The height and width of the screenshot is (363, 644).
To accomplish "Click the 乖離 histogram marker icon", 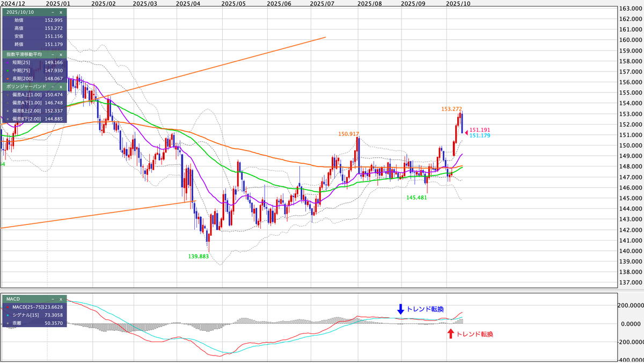I will pos(8,323).
